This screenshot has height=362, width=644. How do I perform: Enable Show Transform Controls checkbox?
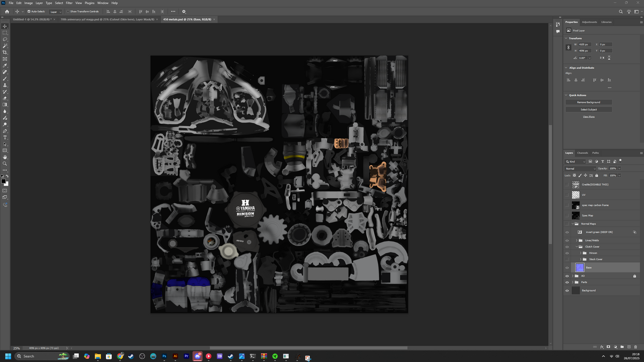(68, 12)
